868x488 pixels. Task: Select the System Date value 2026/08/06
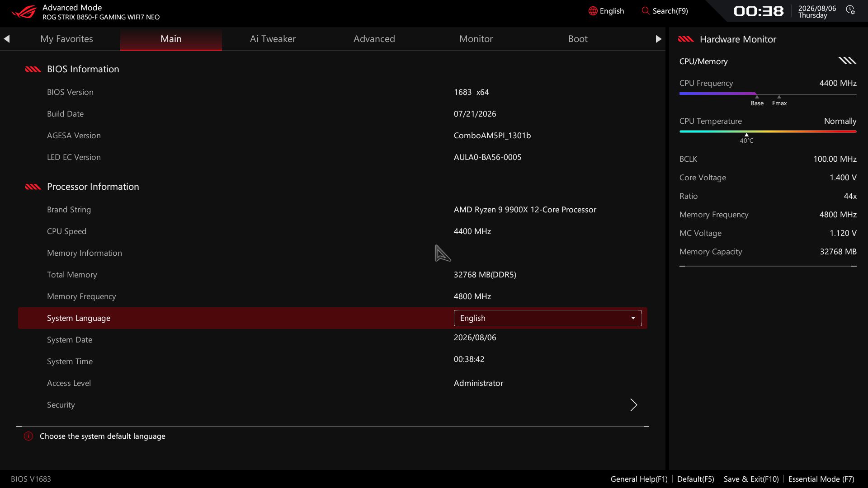point(475,338)
